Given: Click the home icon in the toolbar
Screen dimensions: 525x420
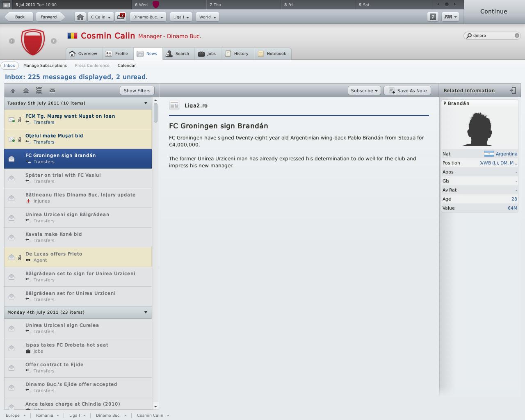Looking at the screenshot, I should tap(80, 17).
